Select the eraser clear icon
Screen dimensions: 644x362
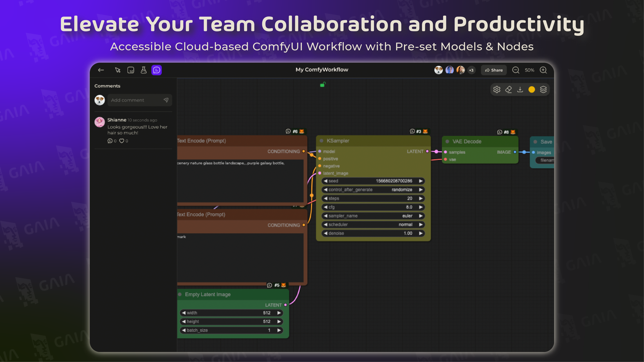click(x=508, y=89)
